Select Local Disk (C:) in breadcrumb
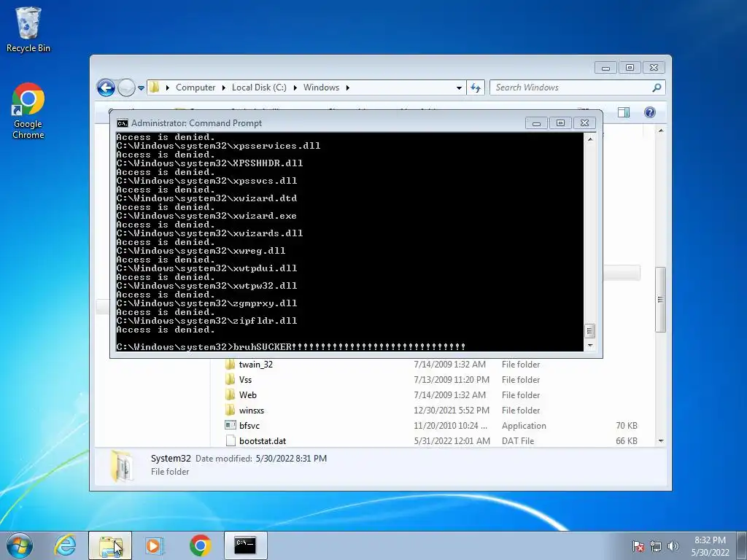Screen dimensions: 747x560 [x=259, y=87]
